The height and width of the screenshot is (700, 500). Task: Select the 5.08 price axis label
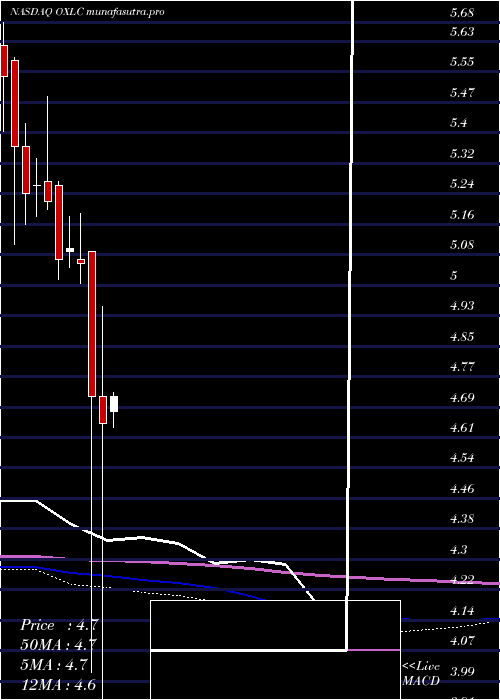[x=462, y=245]
